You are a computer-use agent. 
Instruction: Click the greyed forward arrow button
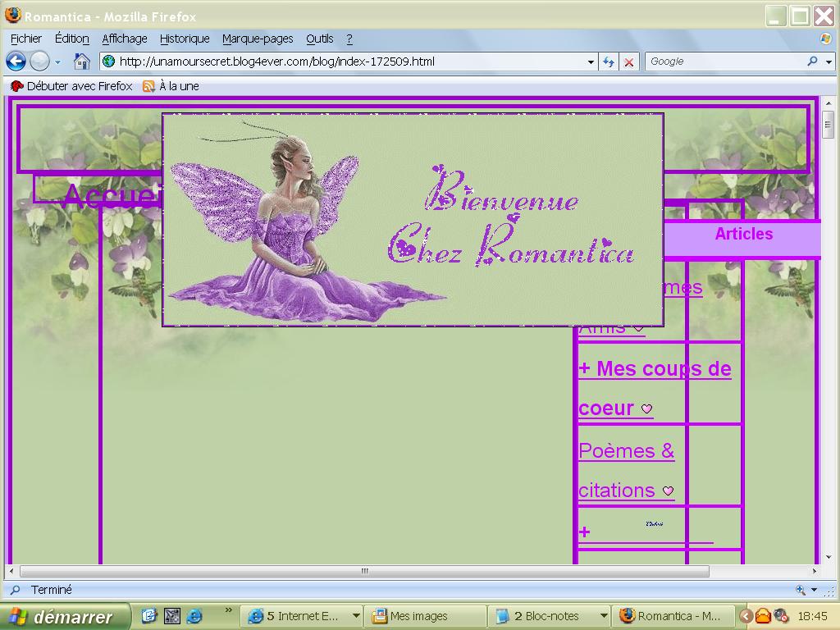click(x=39, y=62)
